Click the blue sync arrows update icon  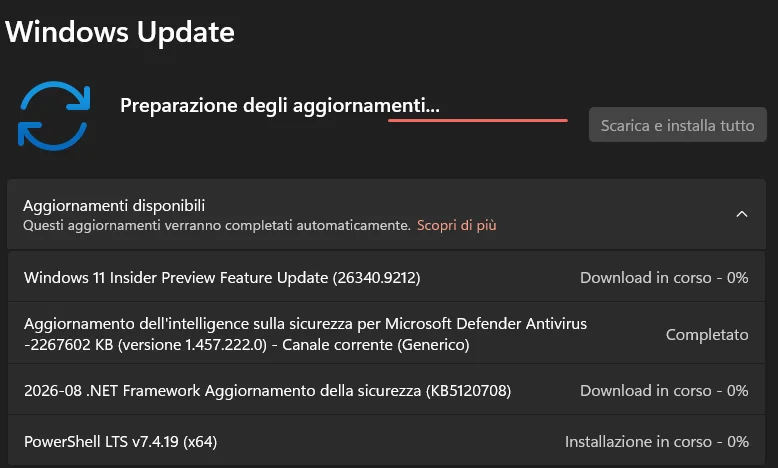tap(54, 116)
